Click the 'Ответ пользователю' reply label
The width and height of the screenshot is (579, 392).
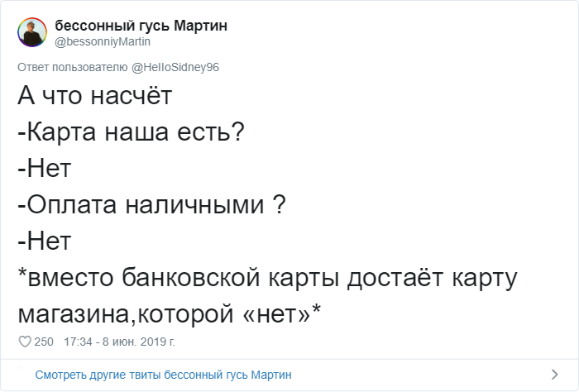(x=73, y=68)
